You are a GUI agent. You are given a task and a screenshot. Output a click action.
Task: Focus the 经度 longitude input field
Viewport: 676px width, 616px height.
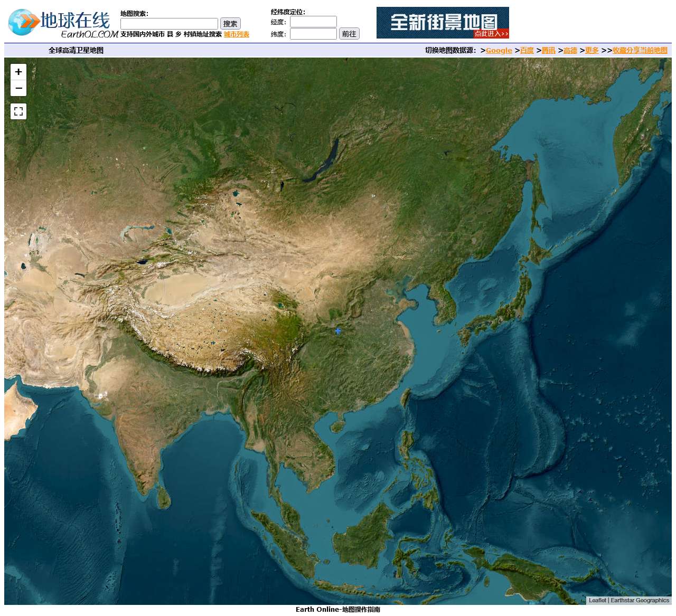pyautogui.click(x=313, y=22)
